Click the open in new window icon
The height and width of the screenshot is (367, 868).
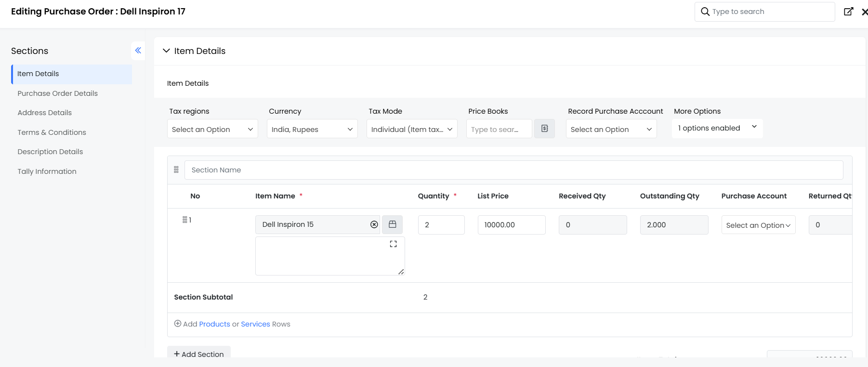click(848, 12)
